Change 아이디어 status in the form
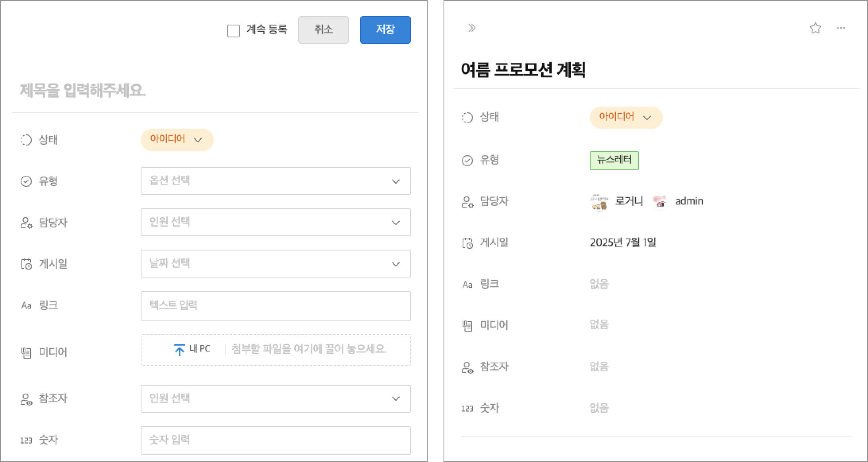 coord(177,140)
